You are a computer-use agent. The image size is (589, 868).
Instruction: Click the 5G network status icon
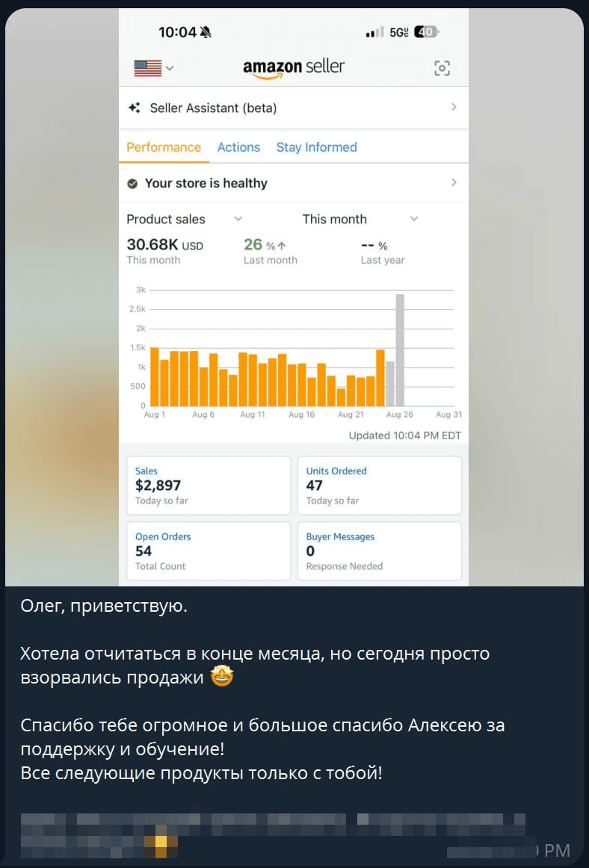coord(397,31)
